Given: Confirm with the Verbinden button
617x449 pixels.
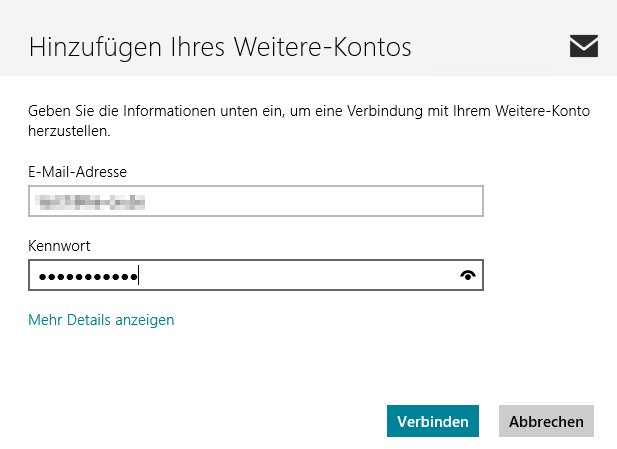Looking at the screenshot, I should pos(433,421).
